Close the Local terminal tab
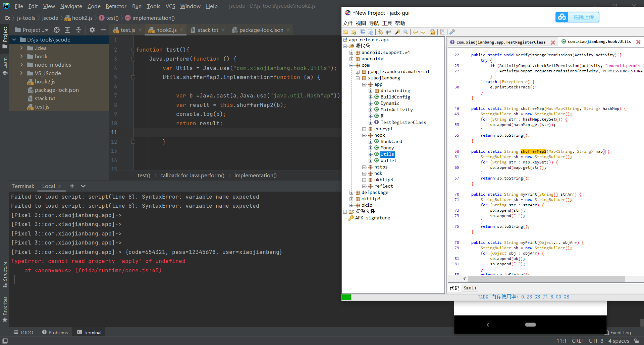Screen dimensions: 644x345 click(60, 186)
